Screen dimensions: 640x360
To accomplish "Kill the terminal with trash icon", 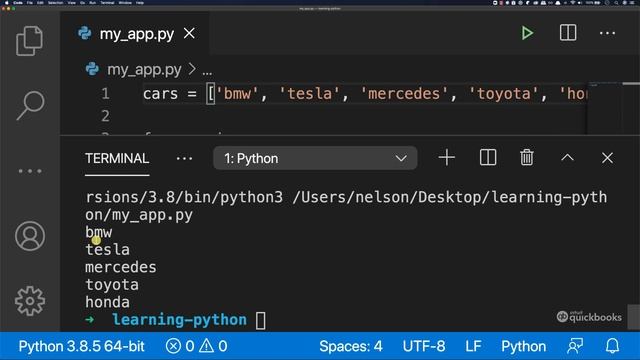I will [x=527, y=158].
